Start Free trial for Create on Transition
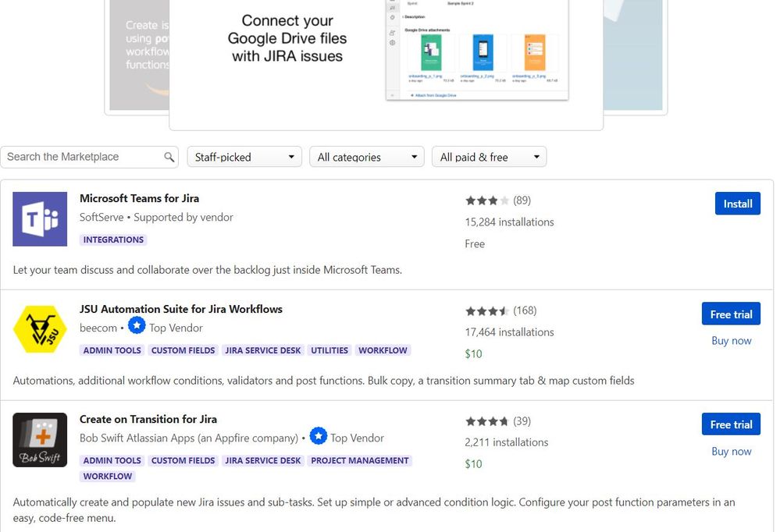The height and width of the screenshot is (532, 780). [x=731, y=424]
